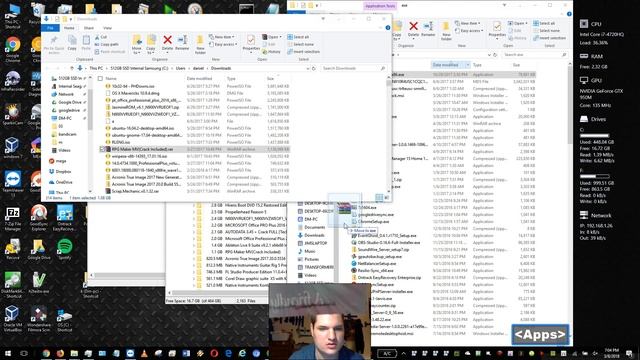
Task: Open New item dropdown in Downloads window
Action: point(222,37)
